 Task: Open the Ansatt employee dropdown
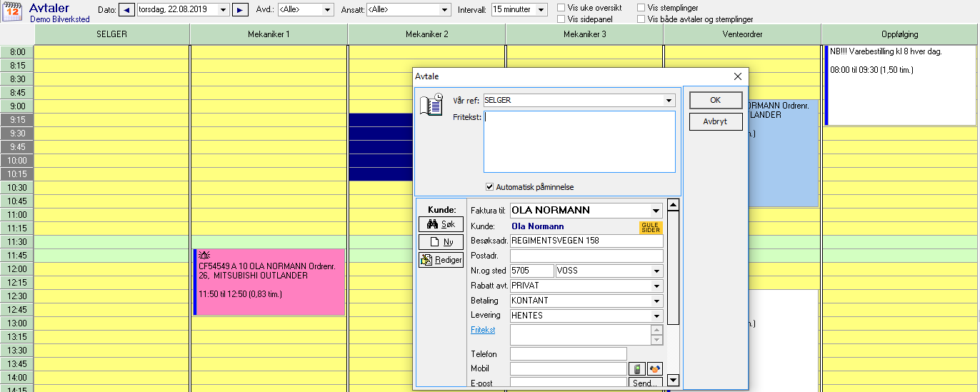tap(444, 10)
